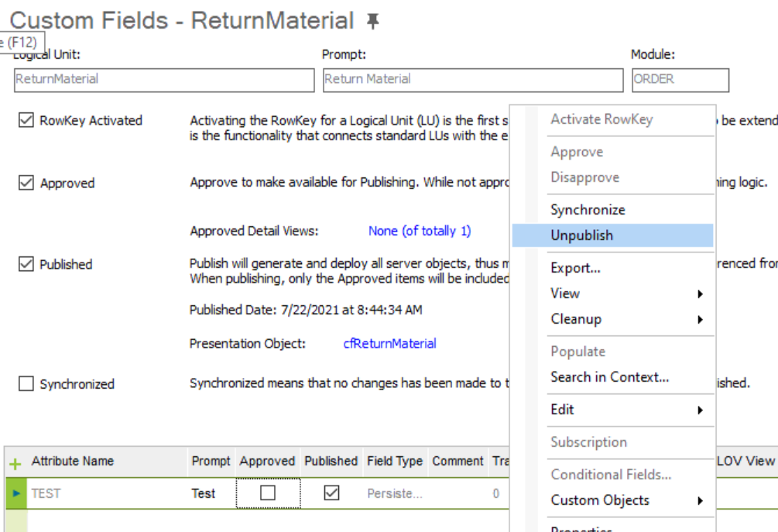778x532 pixels.
Task: Click the green plus add-row icon
Action: (x=15, y=464)
